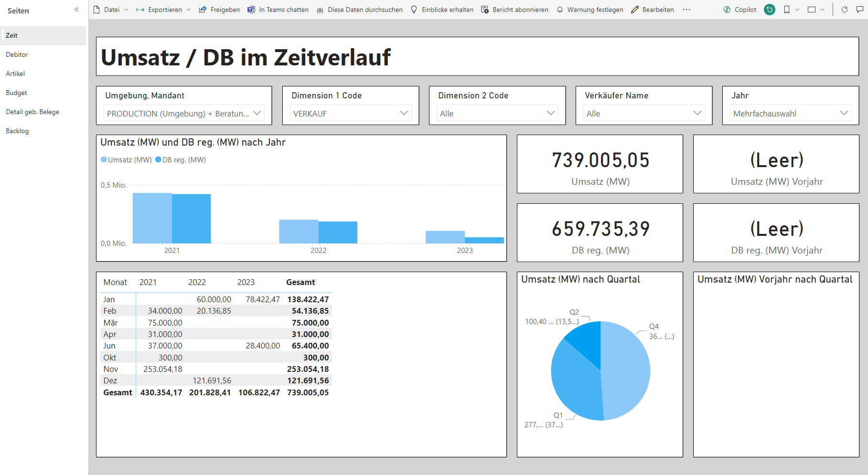The height and width of the screenshot is (475, 868).
Task: Click the green reset filters icon
Action: coord(770,10)
